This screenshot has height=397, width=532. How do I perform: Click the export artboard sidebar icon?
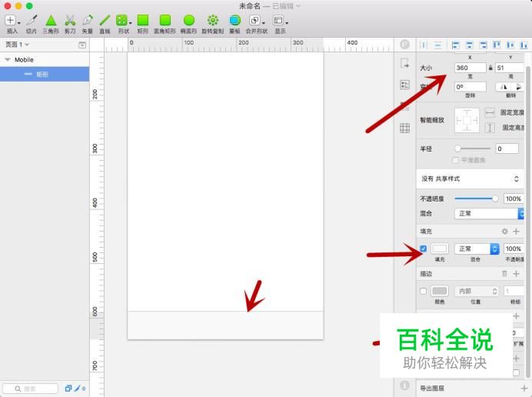(x=405, y=63)
